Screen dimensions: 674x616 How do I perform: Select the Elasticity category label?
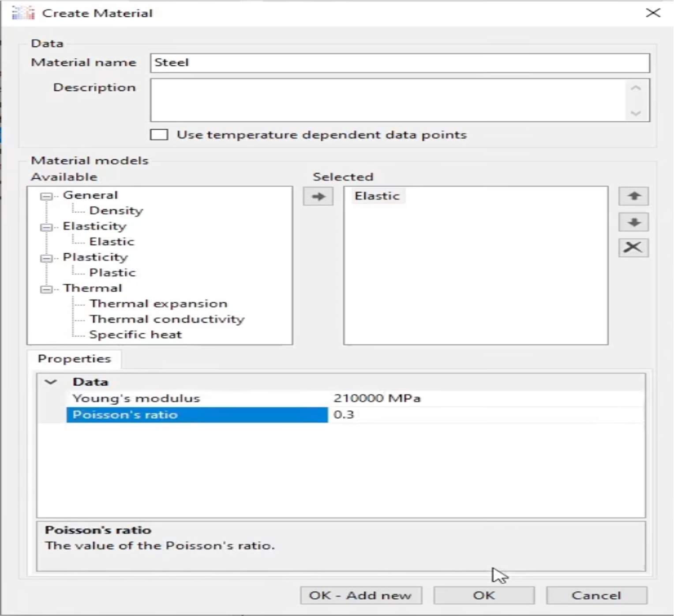(94, 226)
